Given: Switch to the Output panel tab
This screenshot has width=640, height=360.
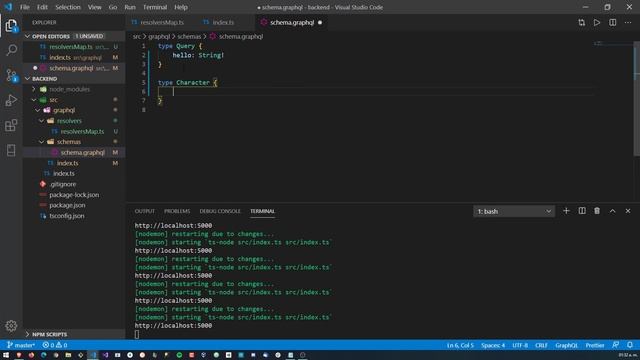Looking at the screenshot, I should tap(144, 211).
